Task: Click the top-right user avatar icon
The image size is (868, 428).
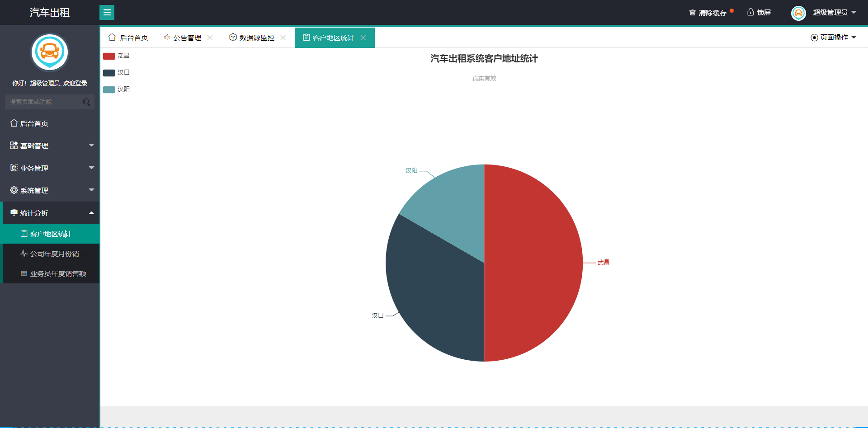Action: point(798,13)
